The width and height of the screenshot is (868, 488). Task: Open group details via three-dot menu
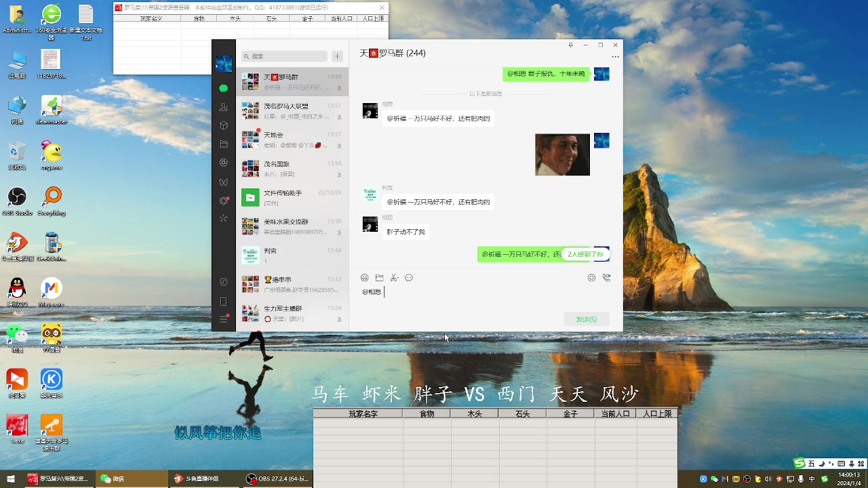coord(614,57)
